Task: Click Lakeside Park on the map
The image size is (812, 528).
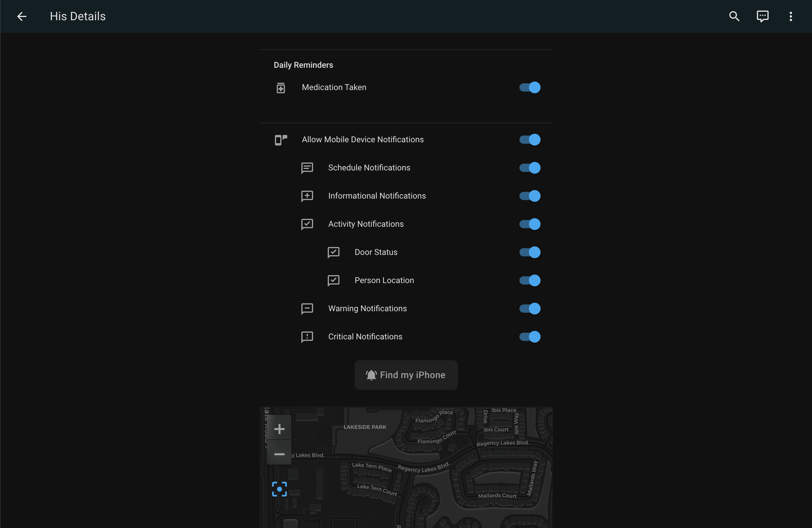Action: pos(365,427)
